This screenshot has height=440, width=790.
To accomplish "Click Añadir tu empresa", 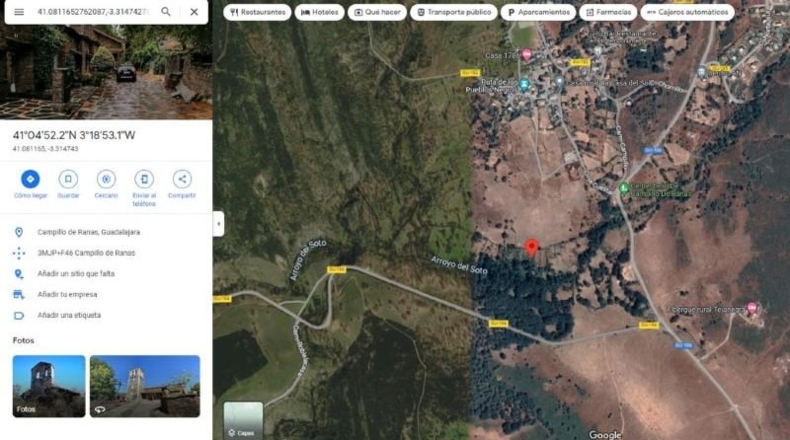I will pos(67,294).
